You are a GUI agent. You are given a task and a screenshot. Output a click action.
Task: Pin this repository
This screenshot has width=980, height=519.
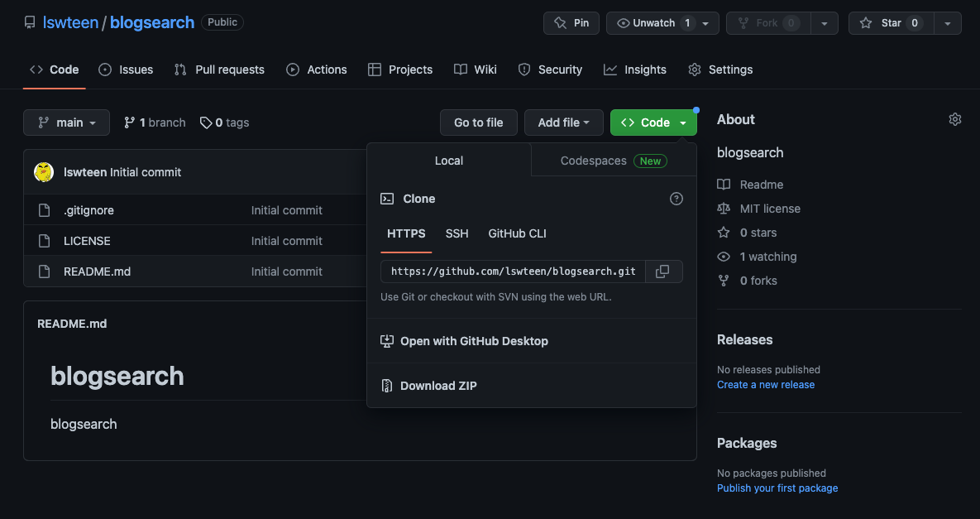pos(571,23)
